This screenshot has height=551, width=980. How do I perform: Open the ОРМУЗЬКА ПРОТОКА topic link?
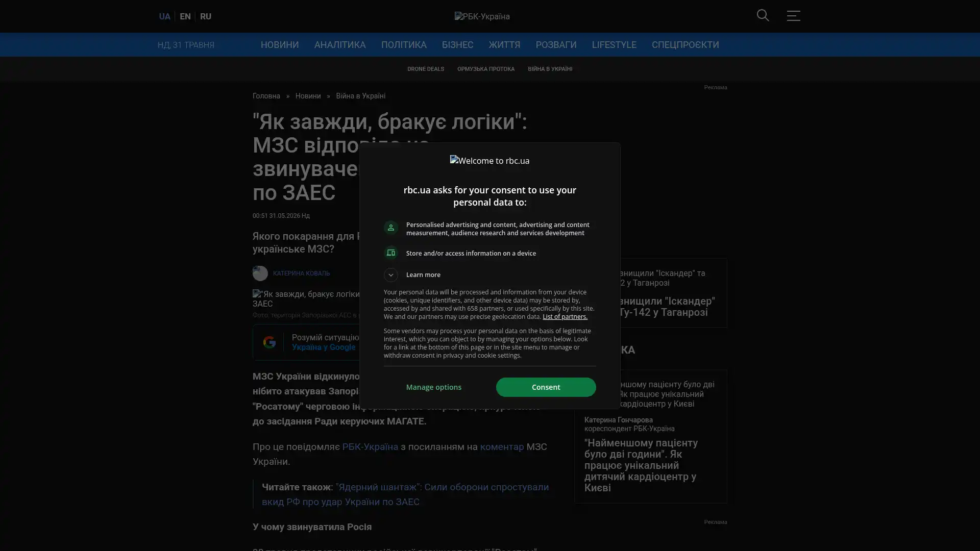pyautogui.click(x=485, y=69)
